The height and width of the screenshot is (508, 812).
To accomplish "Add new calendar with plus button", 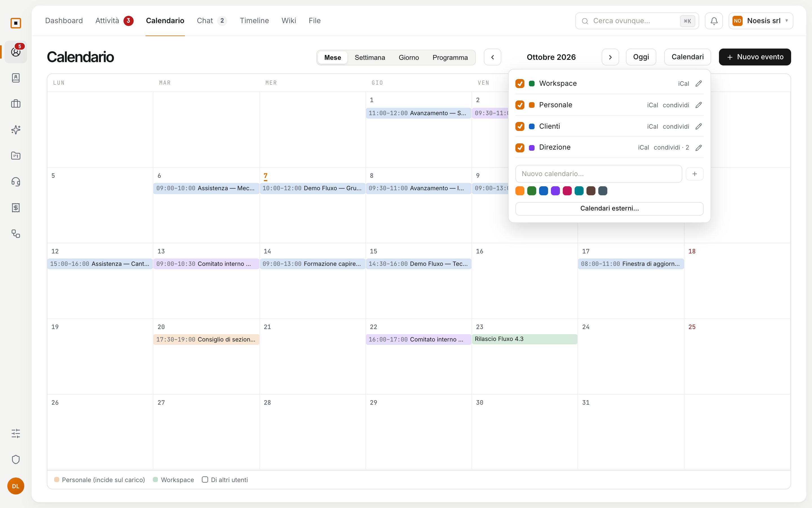I will [694, 174].
